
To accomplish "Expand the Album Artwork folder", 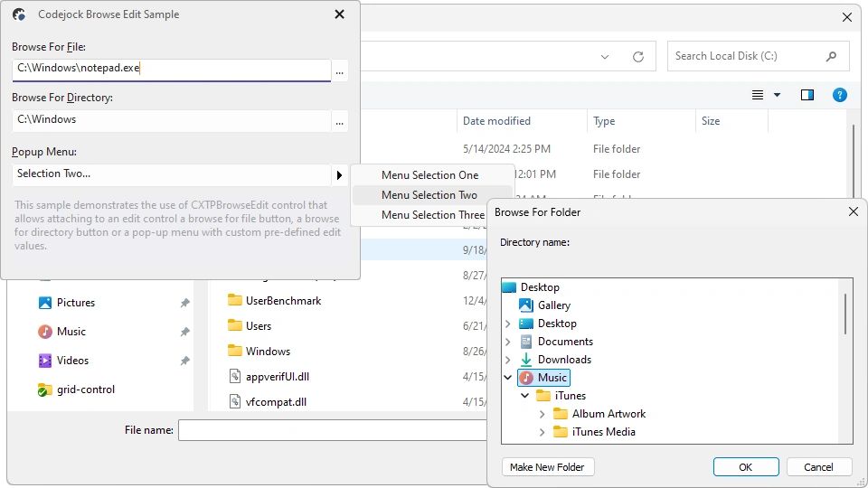I will 542,414.
